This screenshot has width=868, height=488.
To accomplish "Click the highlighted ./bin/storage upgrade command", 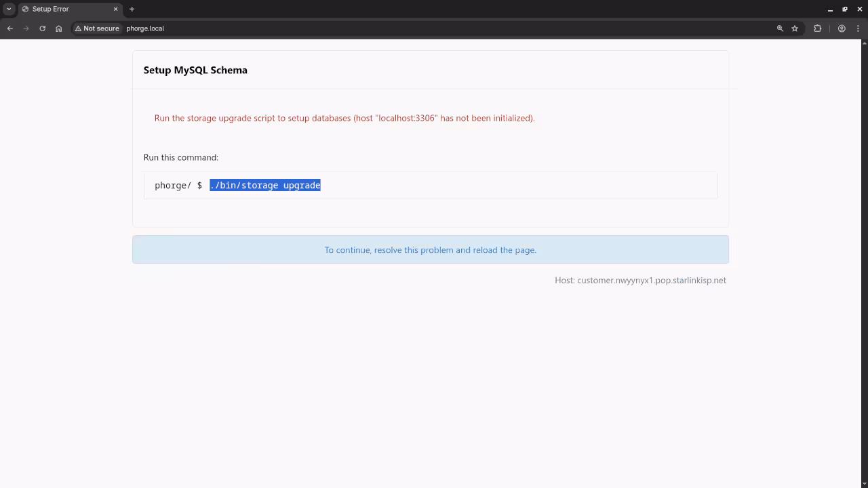I will coord(265,185).
